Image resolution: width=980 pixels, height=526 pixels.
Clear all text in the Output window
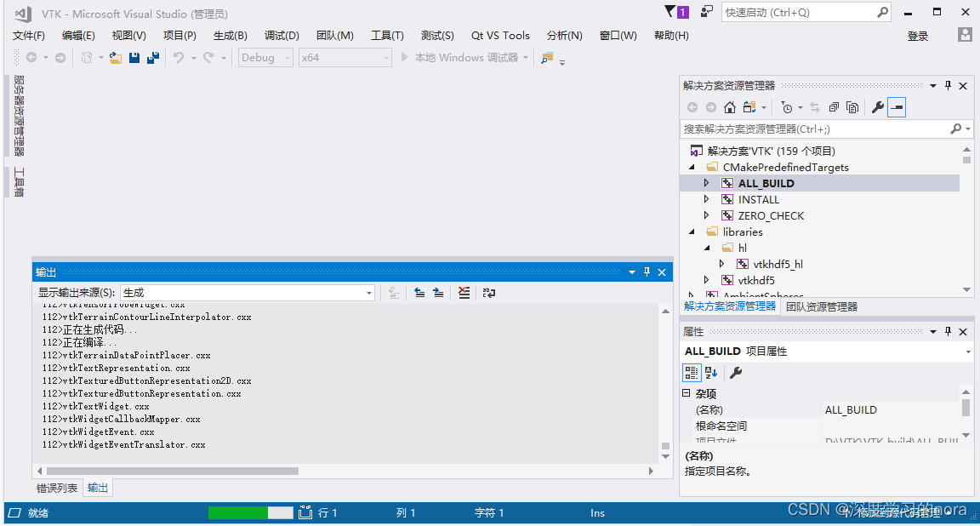[464, 292]
